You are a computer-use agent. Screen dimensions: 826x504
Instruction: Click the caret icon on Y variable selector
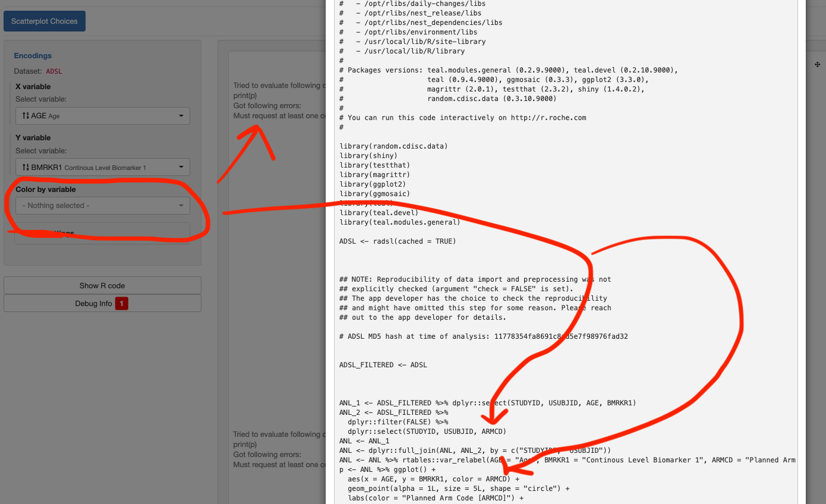coord(181,166)
